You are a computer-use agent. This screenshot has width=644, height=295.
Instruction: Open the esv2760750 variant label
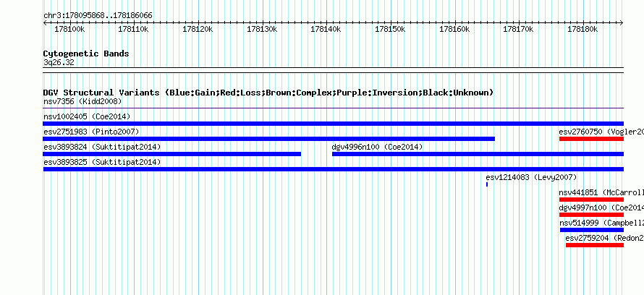pos(601,132)
